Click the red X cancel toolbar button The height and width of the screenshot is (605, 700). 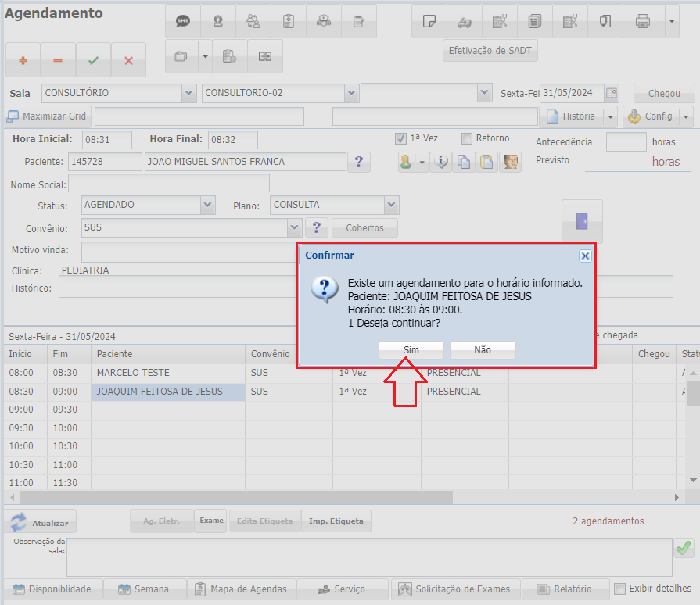tap(128, 60)
